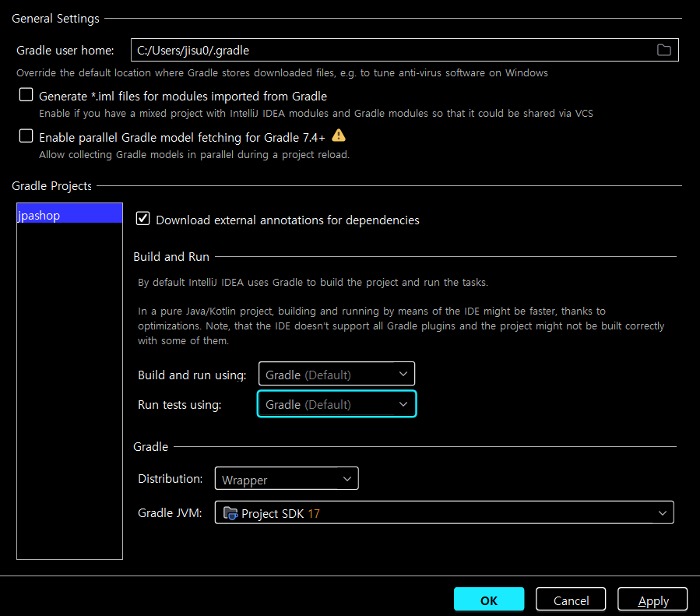The width and height of the screenshot is (700, 616).
Task: Uncheck Download external annotations for dependencies
Action: coord(142,218)
